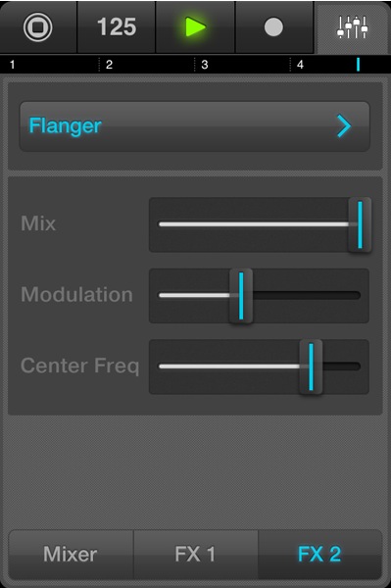Click beat 1 on the timeline ruler
Viewport: 391px width, 588px height.
click(13, 65)
